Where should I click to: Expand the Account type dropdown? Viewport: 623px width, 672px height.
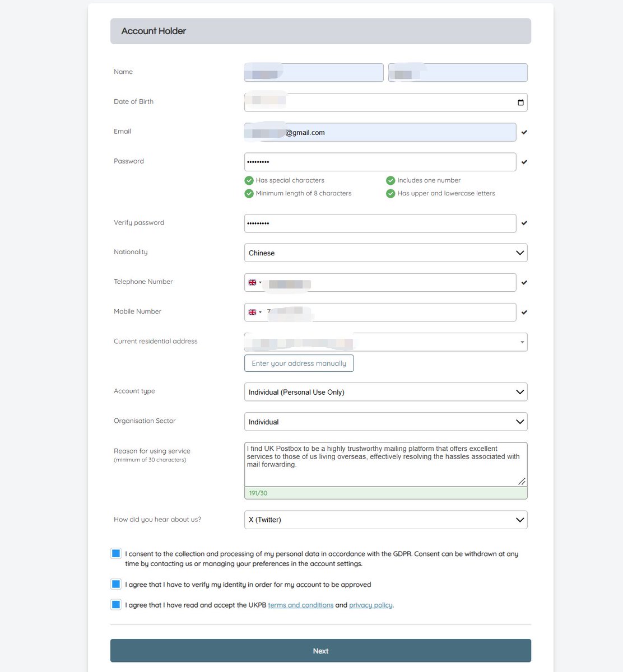click(385, 392)
